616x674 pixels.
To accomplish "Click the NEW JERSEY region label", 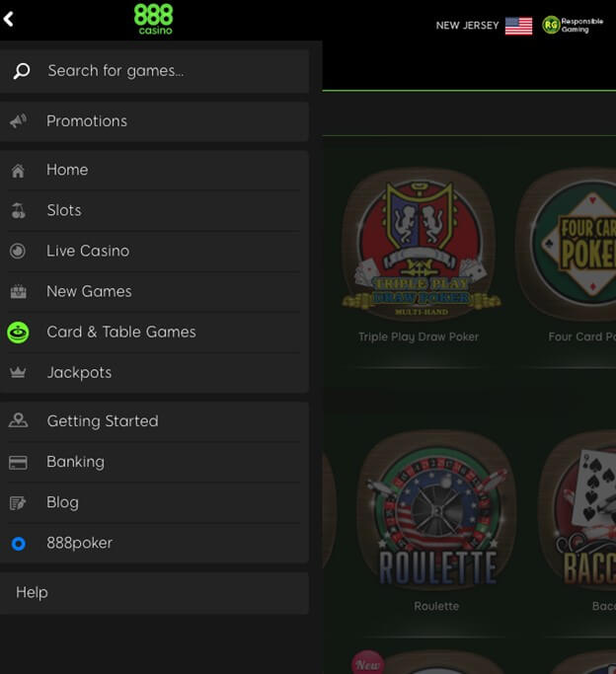I will point(467,26).
